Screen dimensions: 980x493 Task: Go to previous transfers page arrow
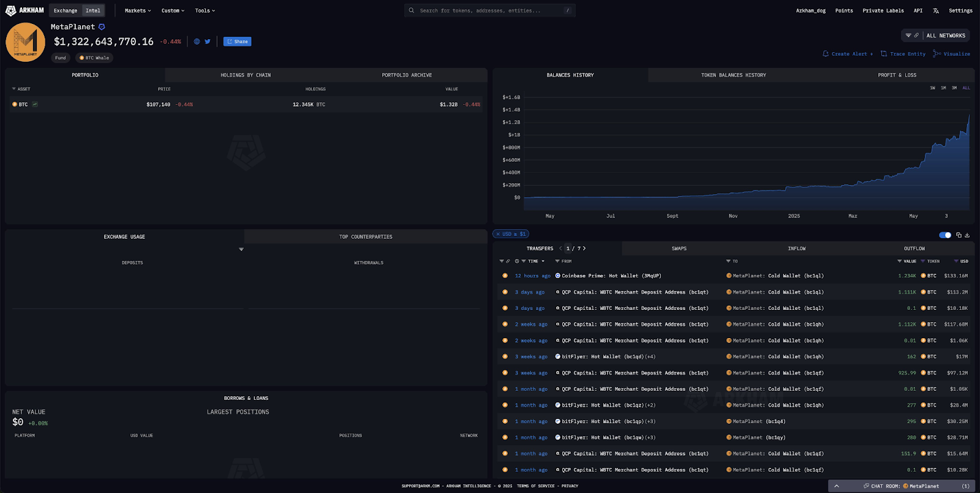pos(560,249)
